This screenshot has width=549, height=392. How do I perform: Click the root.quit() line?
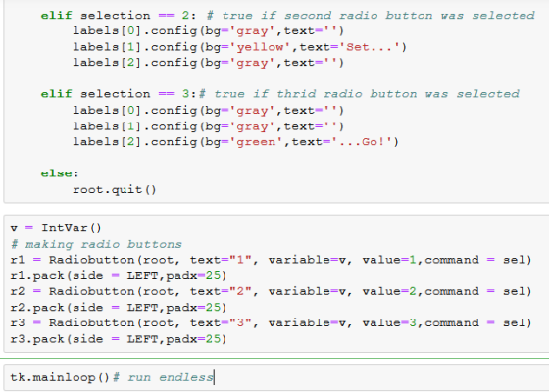(x=115, y=190)
